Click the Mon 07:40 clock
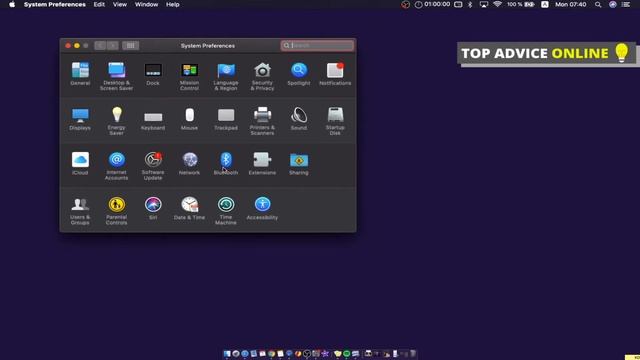This screenshot has height=360, width=640. (x=571, y=4)
